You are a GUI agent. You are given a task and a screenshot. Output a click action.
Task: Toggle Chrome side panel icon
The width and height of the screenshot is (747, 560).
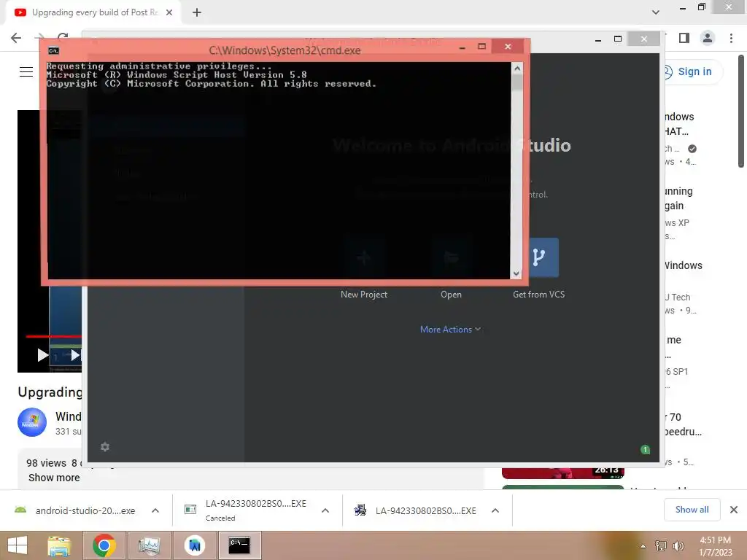click(684, 38)
